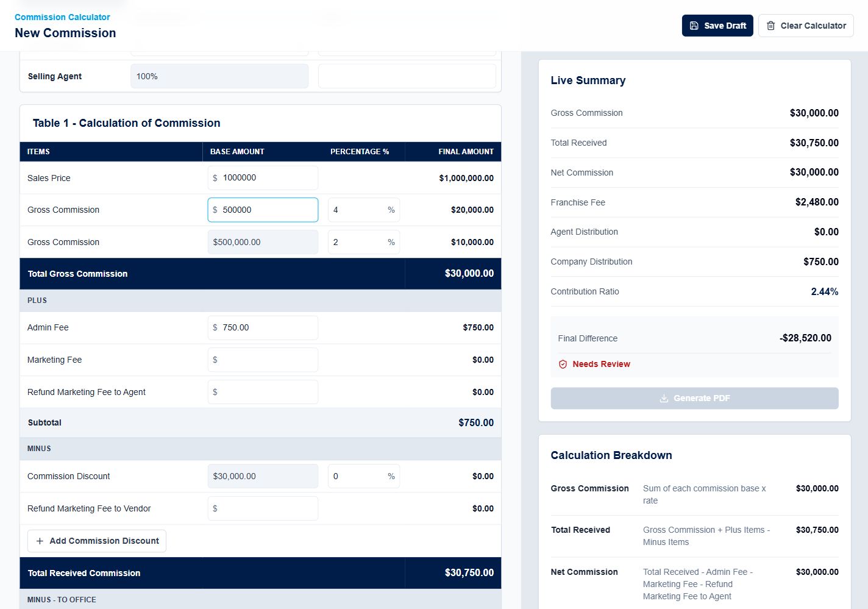This screenshot has height=609, width=868.
Task: Edit the Commission Discount percentage field
Action: click(364, 476)
